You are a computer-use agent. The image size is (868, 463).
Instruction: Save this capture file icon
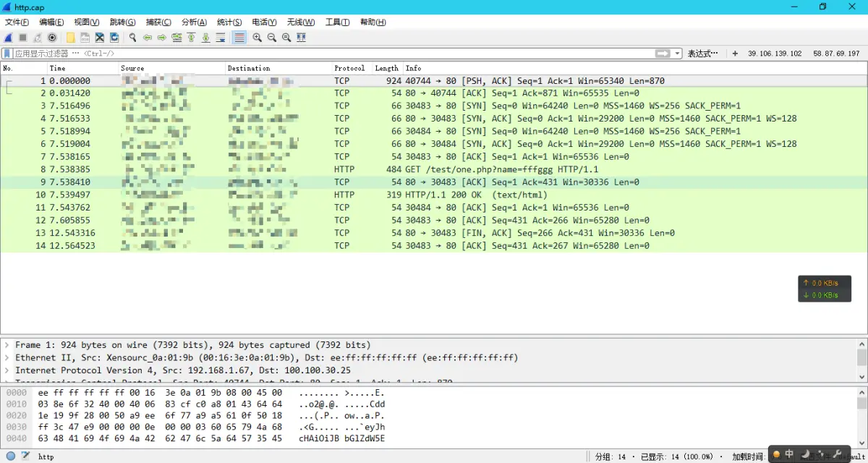coord(85,38)
